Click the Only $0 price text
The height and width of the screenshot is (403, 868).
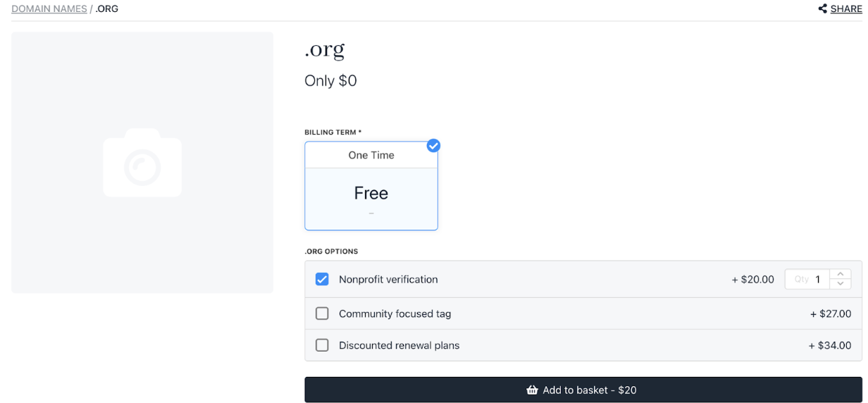pyautogui.click(x=330, y=80)
